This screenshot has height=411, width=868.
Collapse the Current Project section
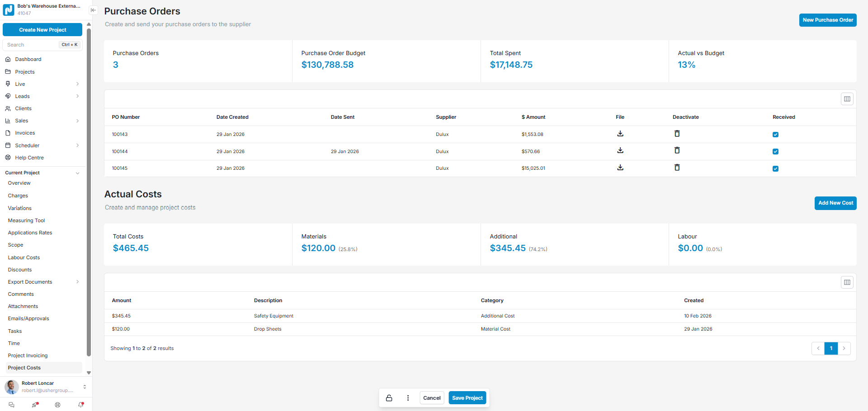pyautogui.click(x=77, y=173)
